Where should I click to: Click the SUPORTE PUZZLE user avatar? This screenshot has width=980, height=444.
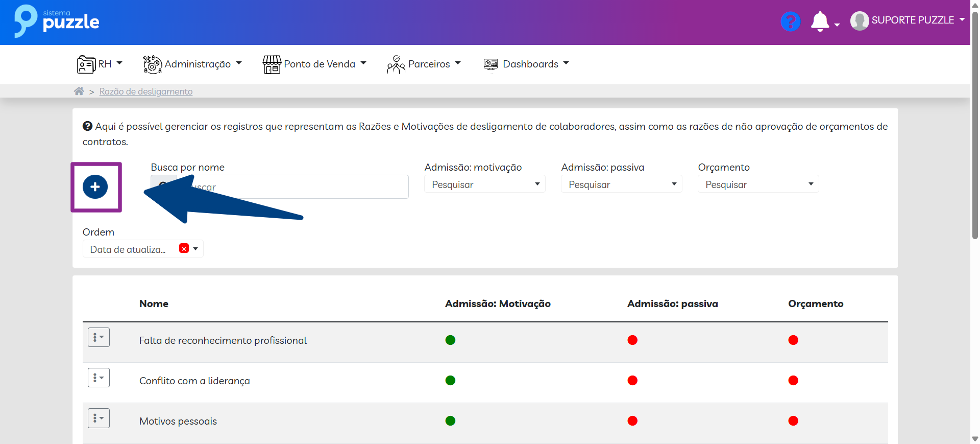pos(860,21)
